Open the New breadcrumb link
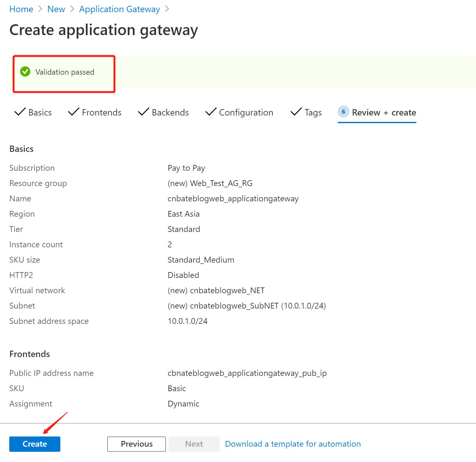The image size is (476, 462). tap(56, 9)
